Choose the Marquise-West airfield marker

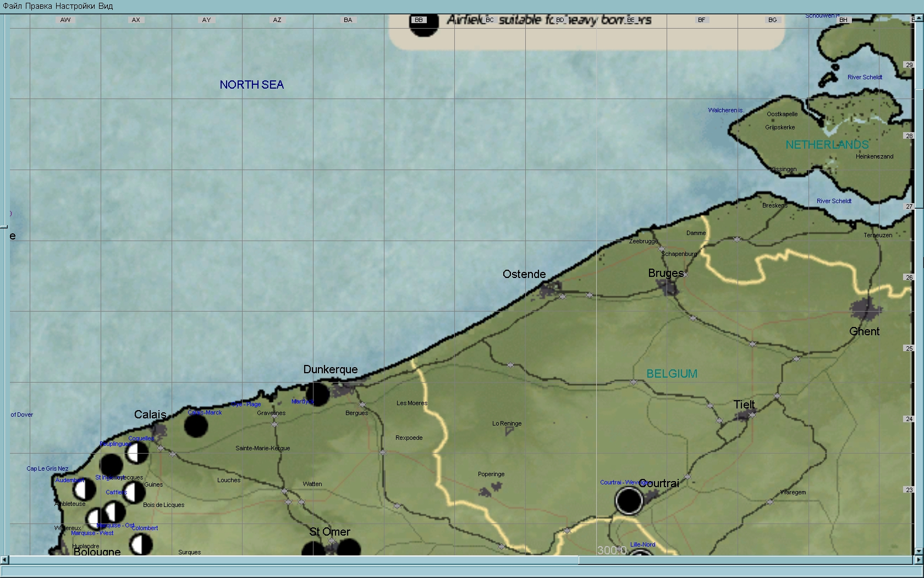pos(96,519)
